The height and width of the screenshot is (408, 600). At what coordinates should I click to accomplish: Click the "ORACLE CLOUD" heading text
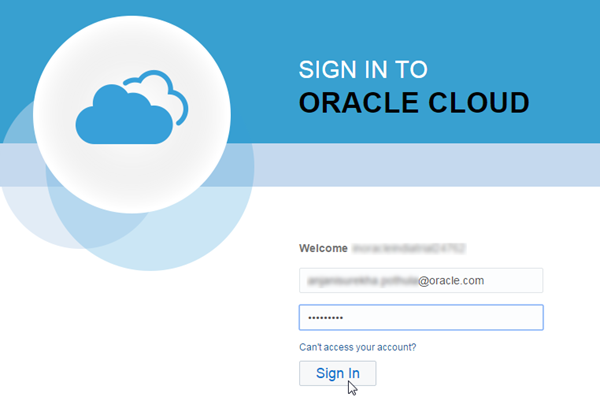[x=414, y=103]
